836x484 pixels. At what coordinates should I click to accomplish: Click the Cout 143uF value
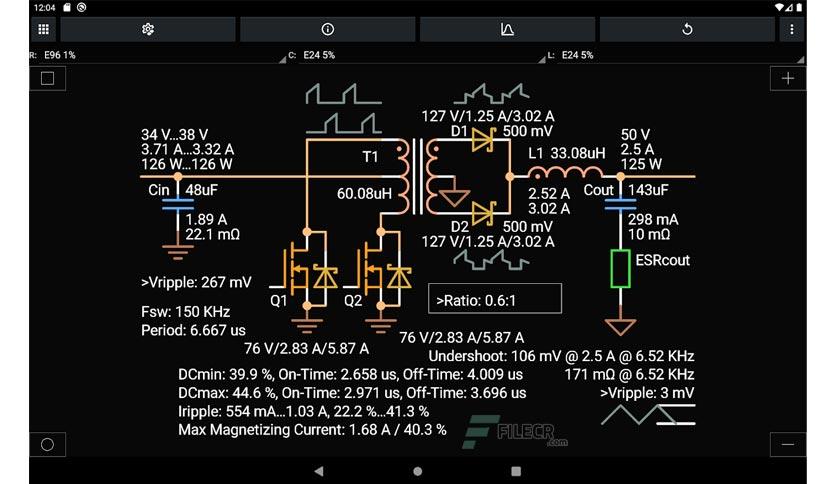coord(648,190)
